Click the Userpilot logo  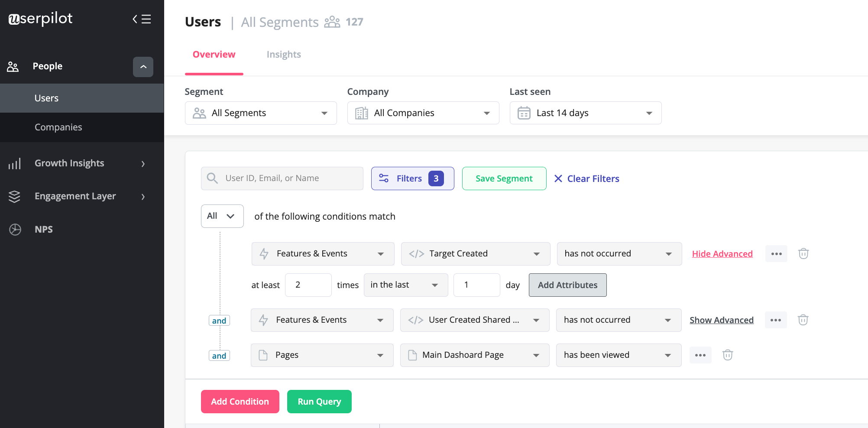(x=40, y=18)
